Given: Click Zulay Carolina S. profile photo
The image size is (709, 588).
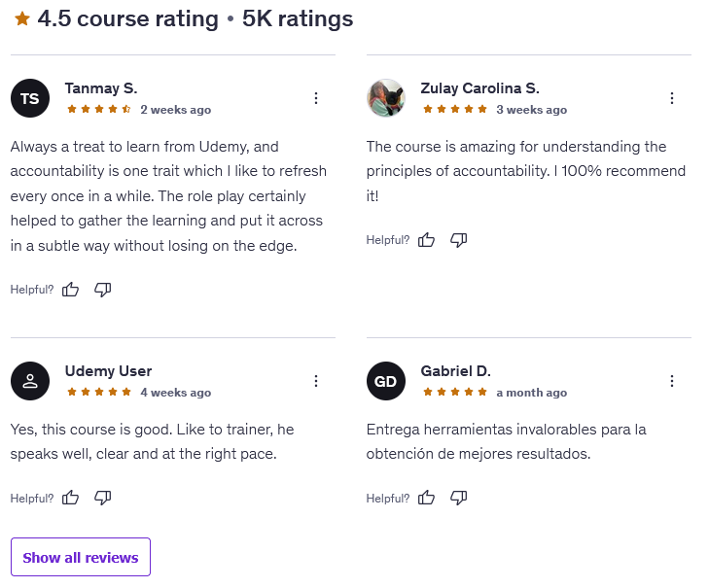Looking at the screenshot, I should (x=386, y=98).
